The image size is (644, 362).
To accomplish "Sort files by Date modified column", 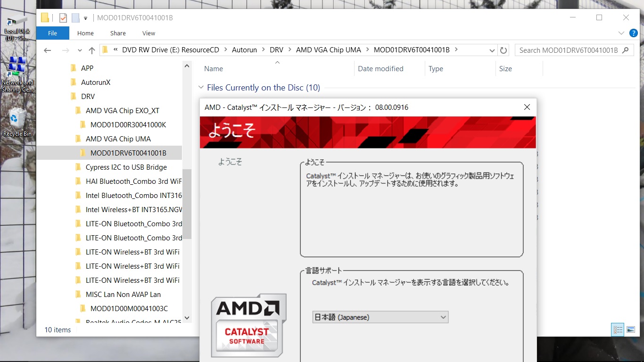I will point(380,69).
